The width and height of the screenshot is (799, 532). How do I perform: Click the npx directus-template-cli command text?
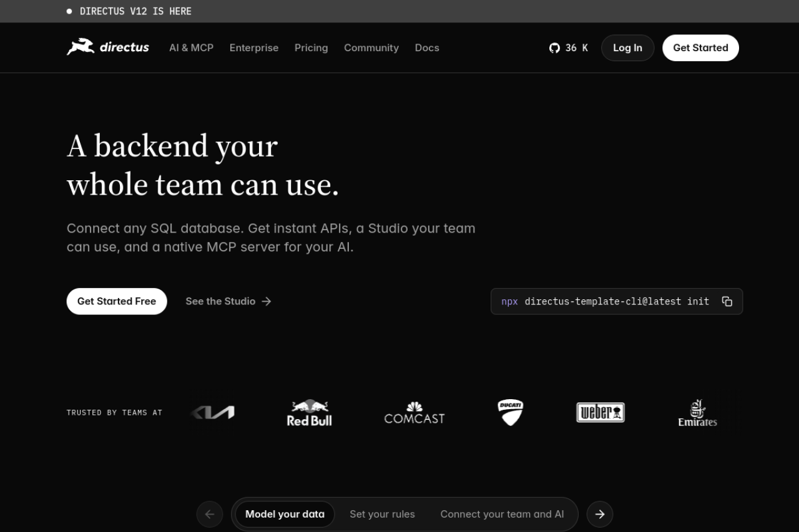[605, 301]
